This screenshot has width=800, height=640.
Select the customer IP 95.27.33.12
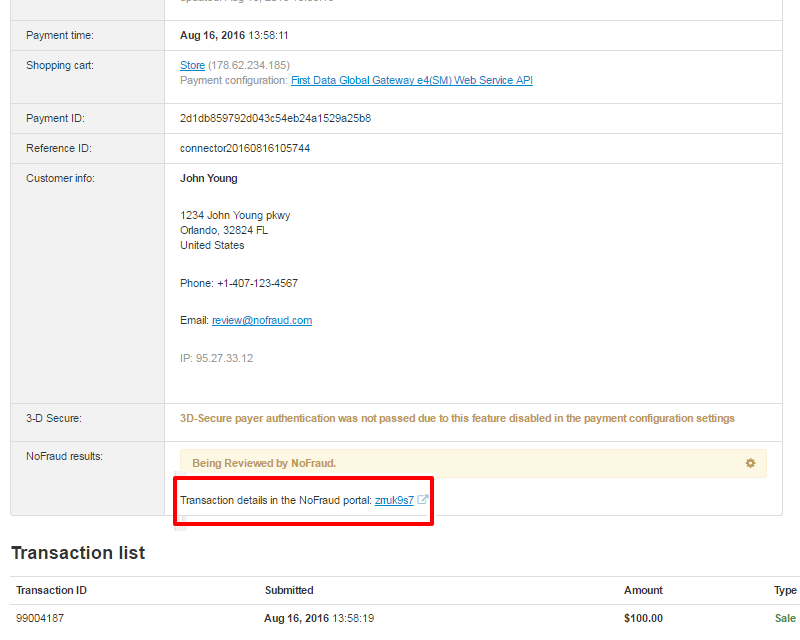coord(216,358)
